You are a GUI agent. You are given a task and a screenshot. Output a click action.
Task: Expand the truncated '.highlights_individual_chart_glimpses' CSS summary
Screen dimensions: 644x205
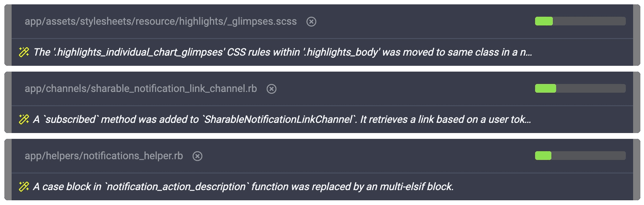[x=282, y=52]
